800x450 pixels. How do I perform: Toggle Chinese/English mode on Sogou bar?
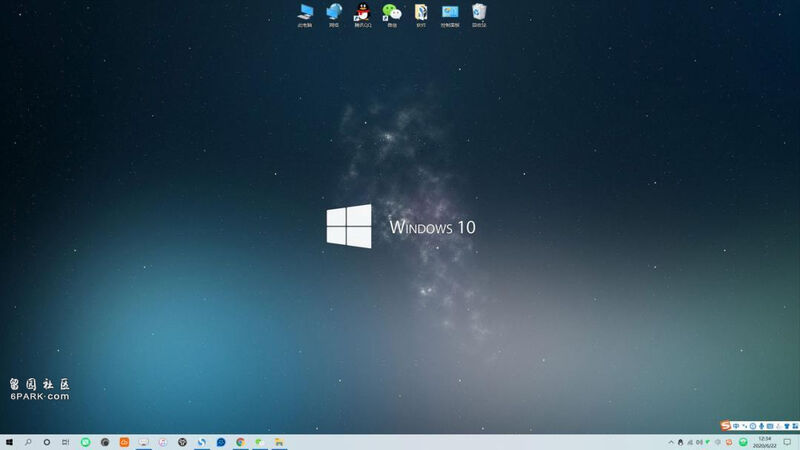click(x=736, y=426)
